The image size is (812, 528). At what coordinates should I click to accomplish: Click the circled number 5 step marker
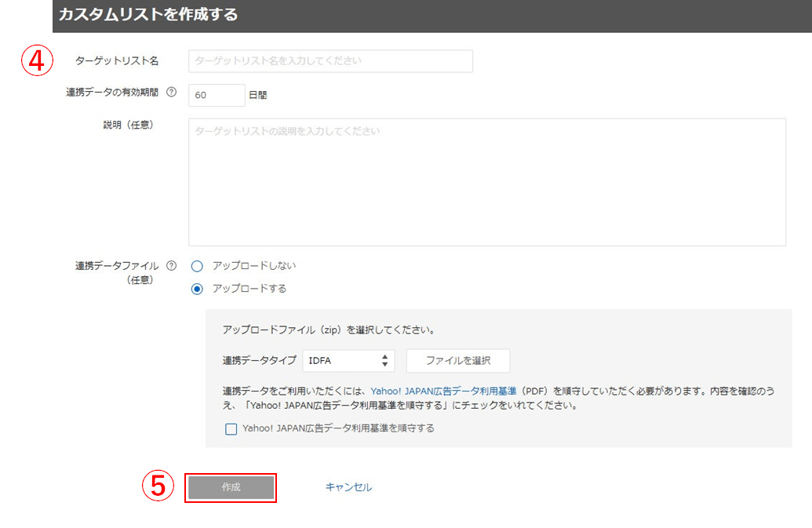pyautogui.click(x=158, y=486)
